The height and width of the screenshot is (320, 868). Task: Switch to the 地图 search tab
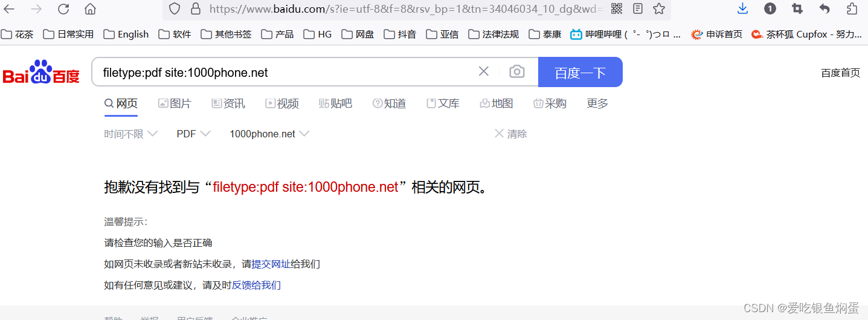tap(496, 103)
